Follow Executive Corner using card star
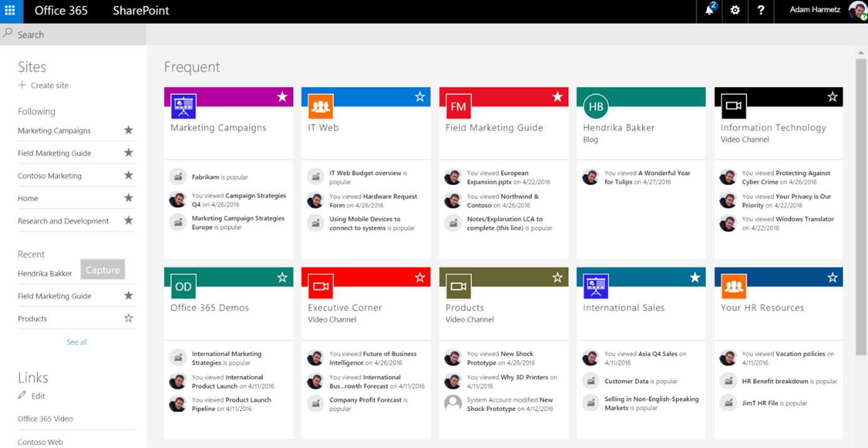868x448 pixels. coord(420,277)
